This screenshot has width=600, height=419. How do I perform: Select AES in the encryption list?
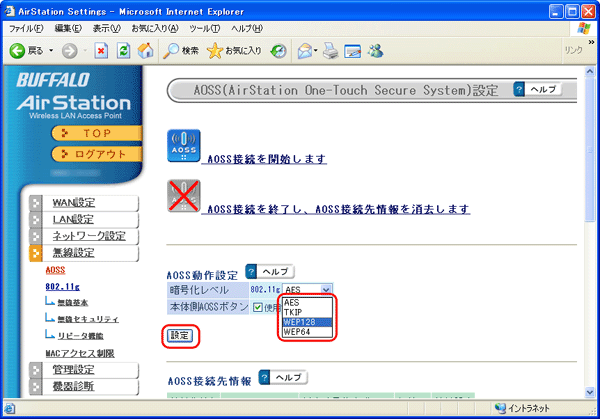(x=307, y=303)
